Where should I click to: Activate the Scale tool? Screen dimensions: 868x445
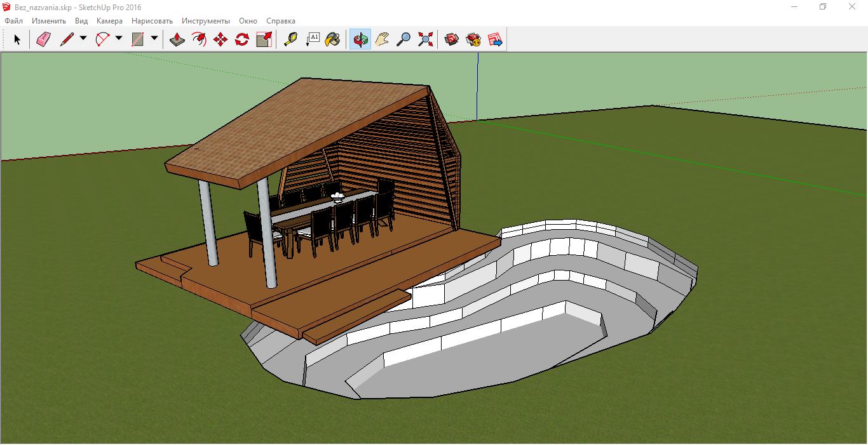(x=264, y=40)
